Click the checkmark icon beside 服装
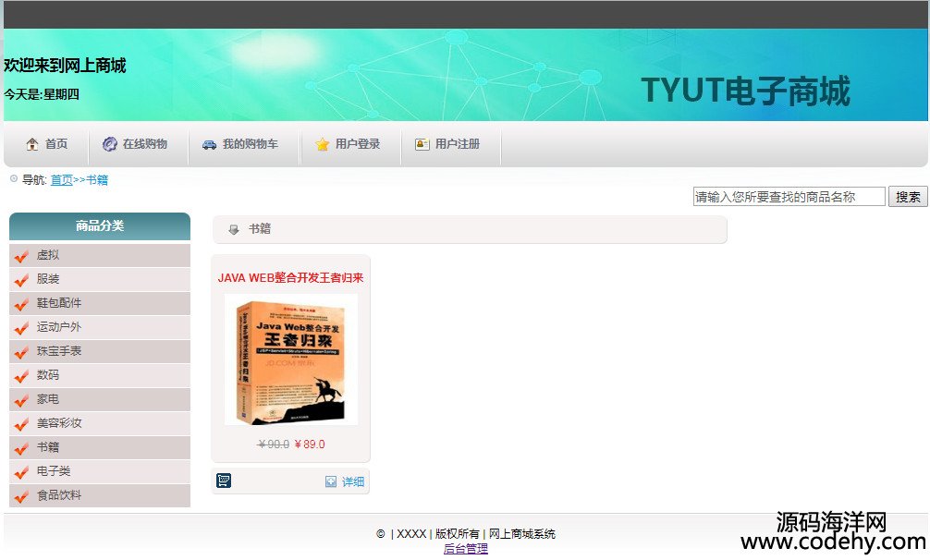 (21, 280)
